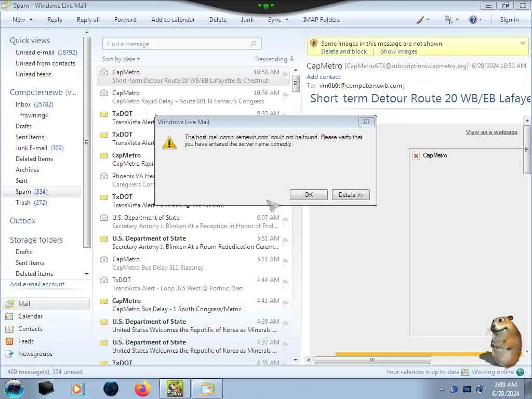The width and height of the screenshot is (532, 399).
Task: Click the OK button in error dialog
Action: tap(309, 195)
